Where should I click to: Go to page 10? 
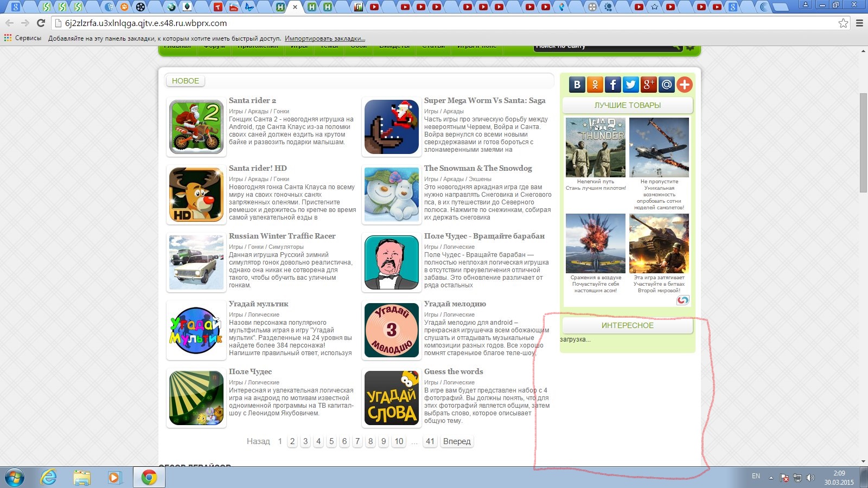point(399,441)
